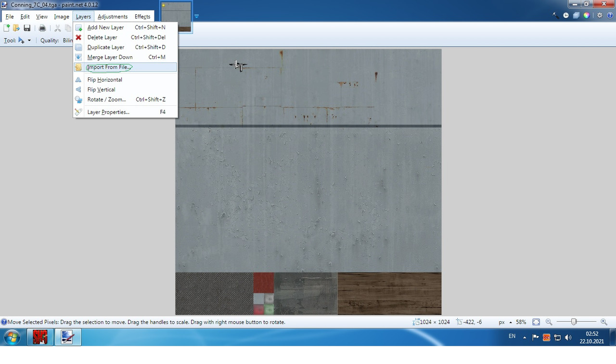Choose Add New Layer from menu
Image resolution: width=616 pixels, height=364 pixels.
126,27
